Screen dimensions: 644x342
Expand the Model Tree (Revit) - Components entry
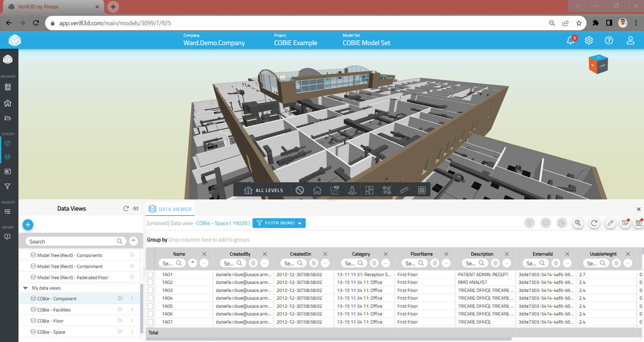tap(133, 255)
